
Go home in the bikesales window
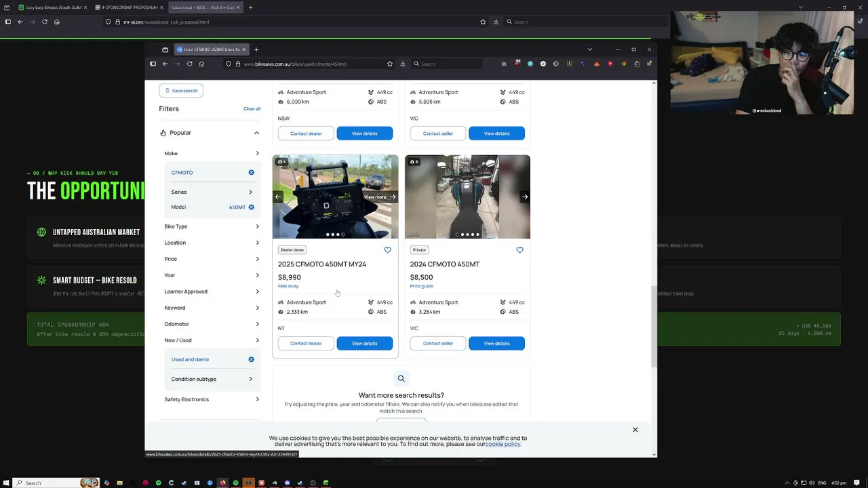coord(201,64)
